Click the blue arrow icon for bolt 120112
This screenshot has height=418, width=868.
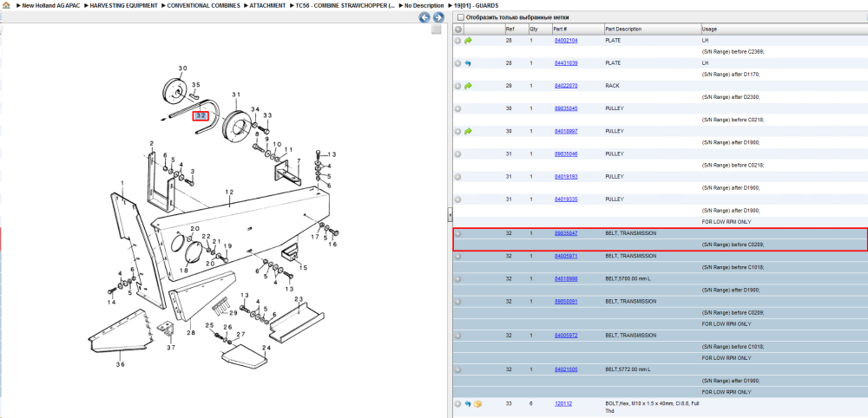coord(468,403)
